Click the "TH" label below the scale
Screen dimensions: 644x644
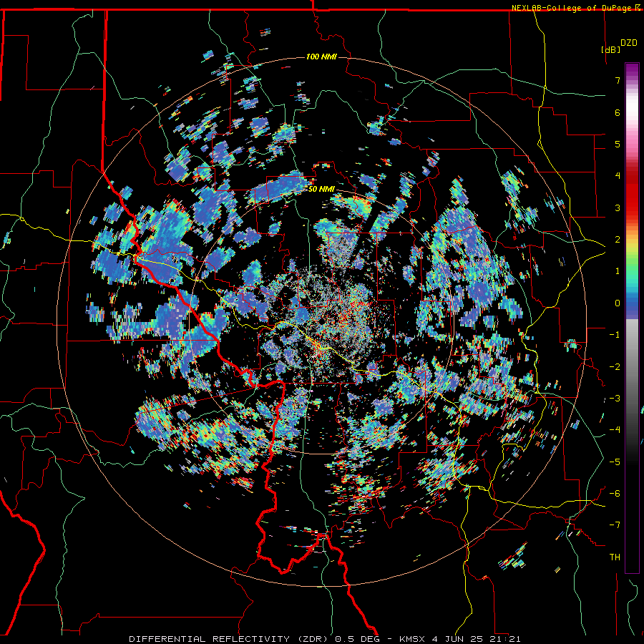(615, 557)
